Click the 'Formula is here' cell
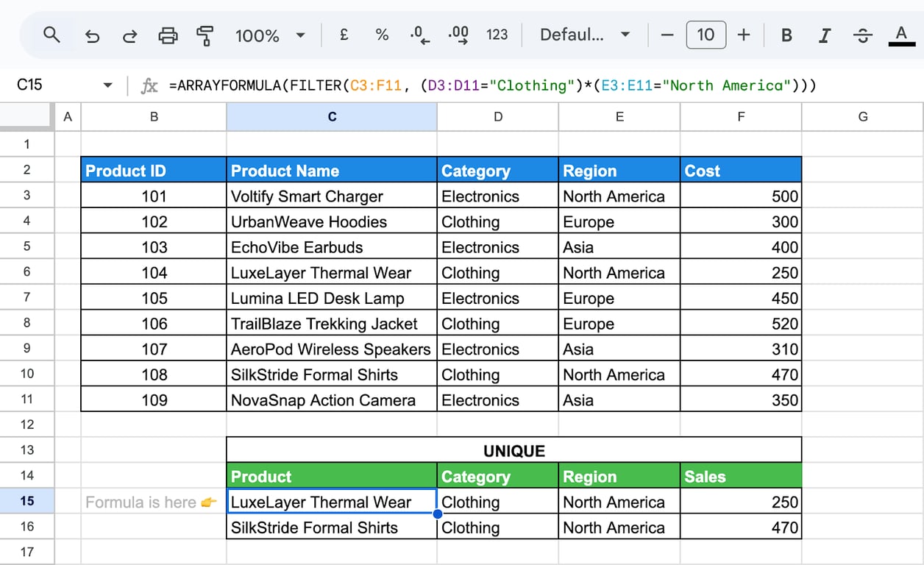This screenshot has width=924, height=565. pos(154,501)
